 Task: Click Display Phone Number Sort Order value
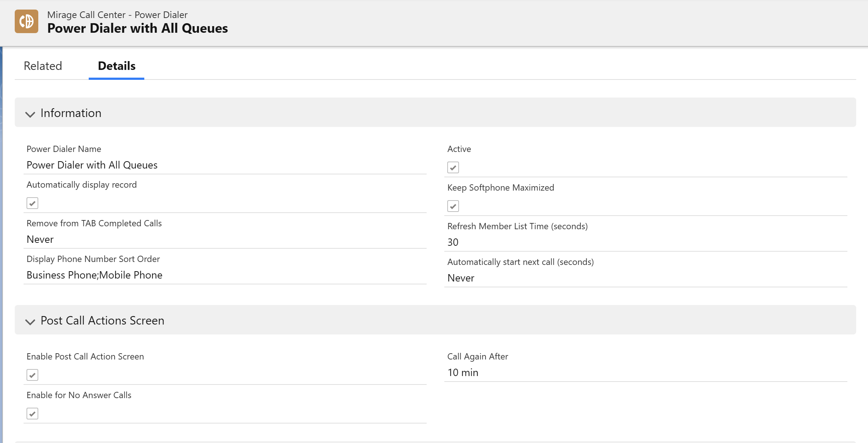click(x=95, y=275)
